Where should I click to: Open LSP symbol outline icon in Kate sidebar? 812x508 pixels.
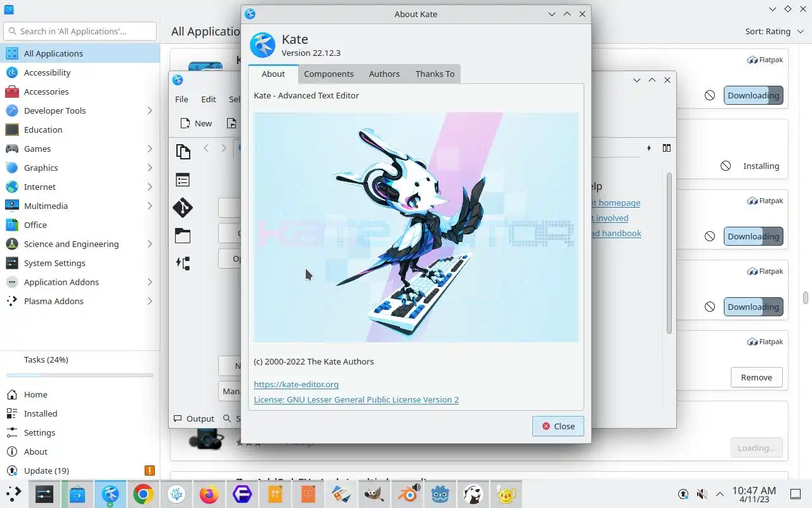tap(183, 263)
